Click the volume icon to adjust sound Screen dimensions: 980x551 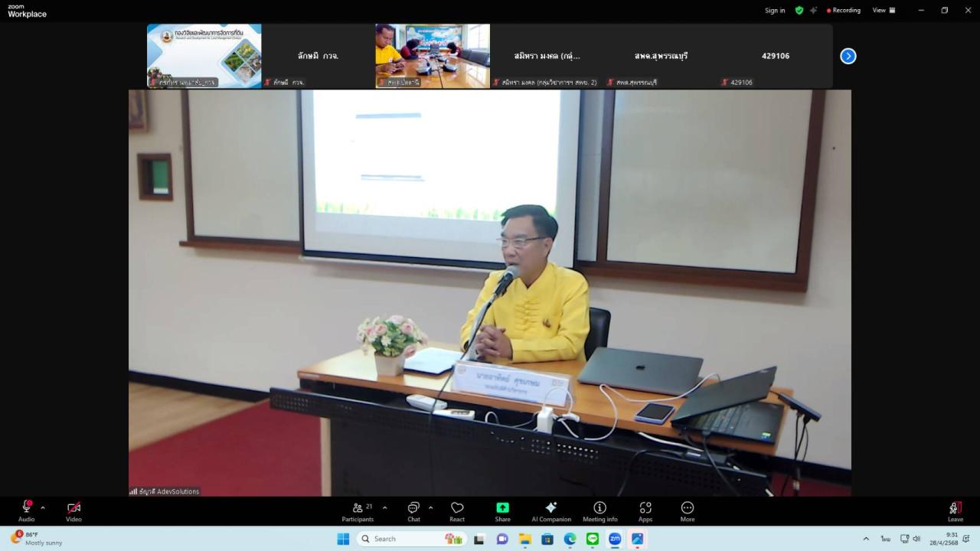(x=916, y=539)
